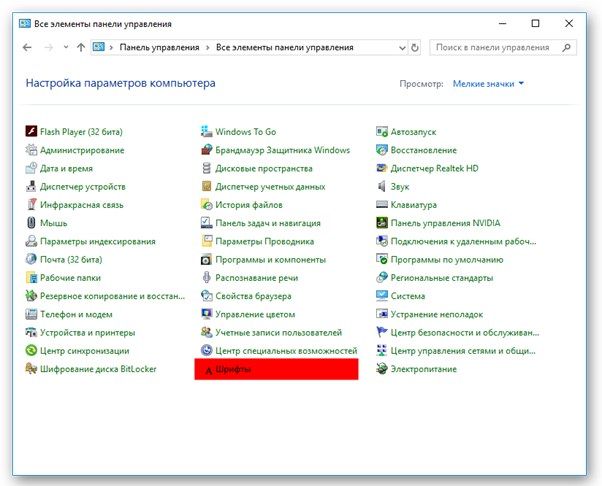Select Все элементы панели управления breadcrumb segment

click(284, 47)
